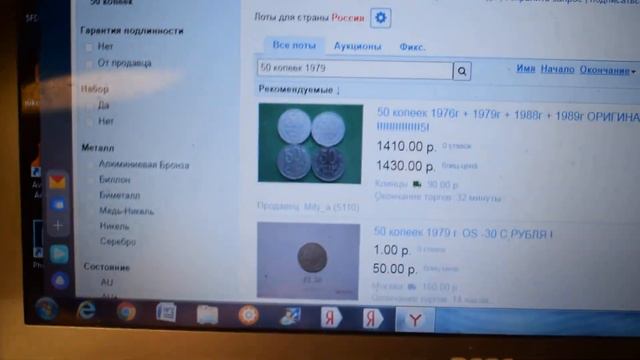Image resolution: width=640 pixels, height=360 pixels.
Task: Sort lots by 'Имя'
Action: pyautogui.click(x=526, y=69)
